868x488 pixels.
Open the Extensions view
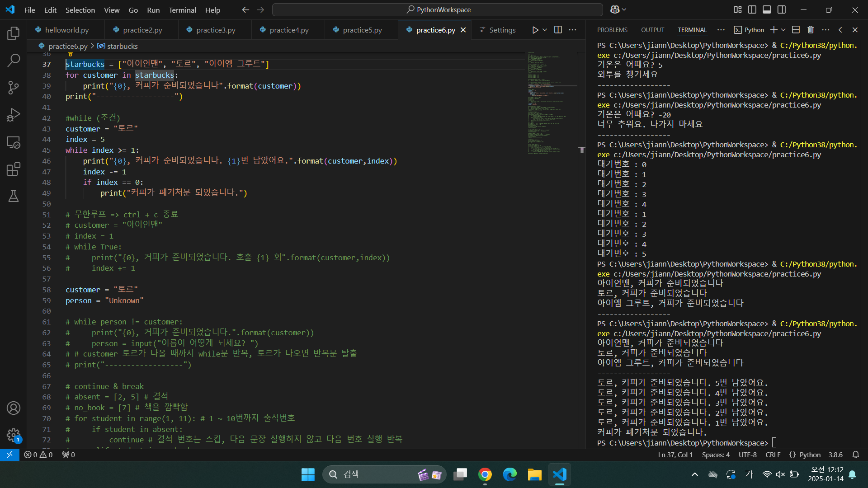14,169
